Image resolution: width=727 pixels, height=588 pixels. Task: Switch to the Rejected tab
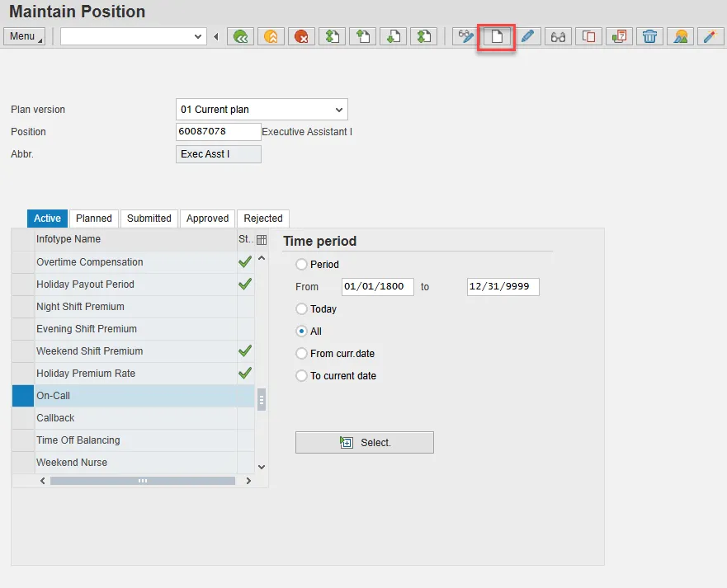[x=263, y=219]
